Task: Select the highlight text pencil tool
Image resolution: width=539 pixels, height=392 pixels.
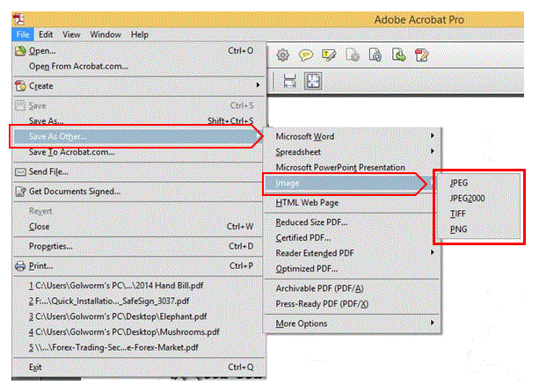Action: [329, 55]
